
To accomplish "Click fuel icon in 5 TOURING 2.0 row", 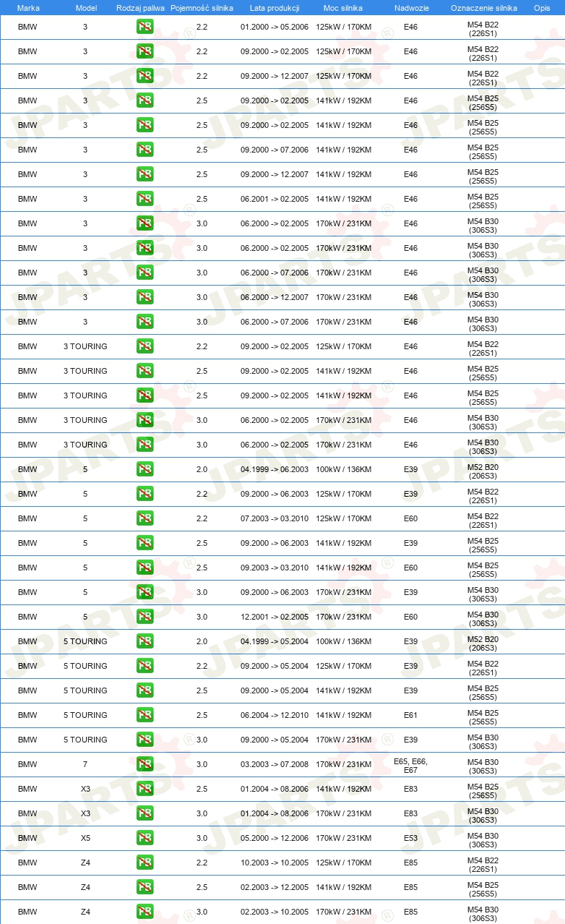I will [145, 642].
